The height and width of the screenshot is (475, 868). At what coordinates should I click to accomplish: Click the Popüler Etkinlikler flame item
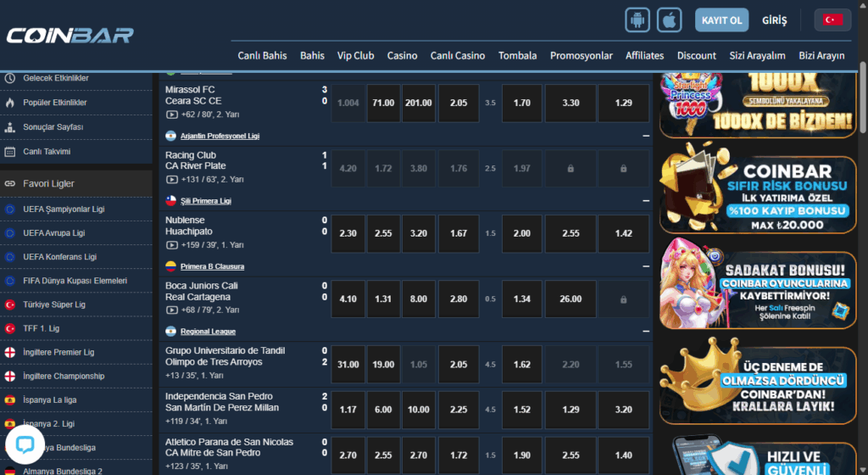coord(54,103)
